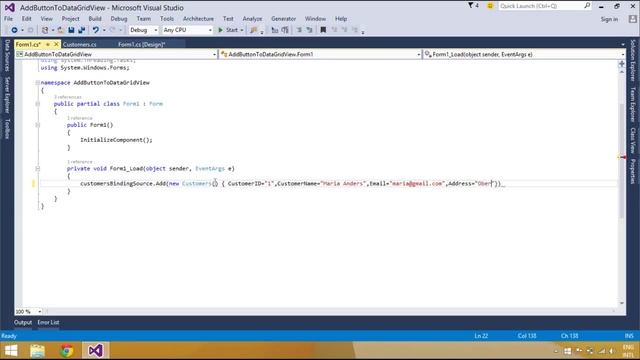Open the Properties side tab
The width and height of the screenshot is (640, 360).
point(633,171)
